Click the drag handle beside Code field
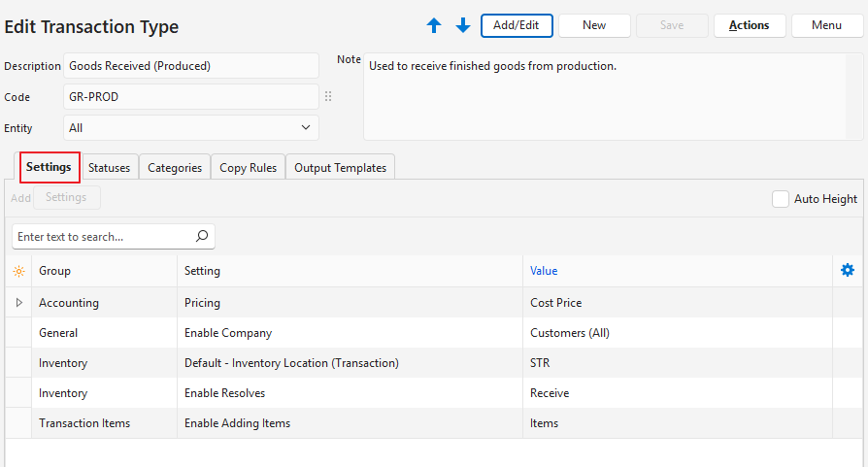Viewport: 868px width, 467px height. tap(328, 97)
